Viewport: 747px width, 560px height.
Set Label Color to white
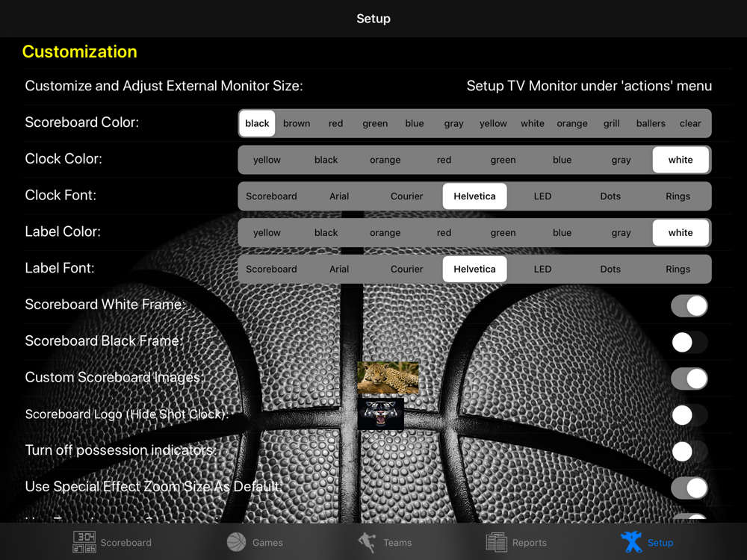(681, 233)
